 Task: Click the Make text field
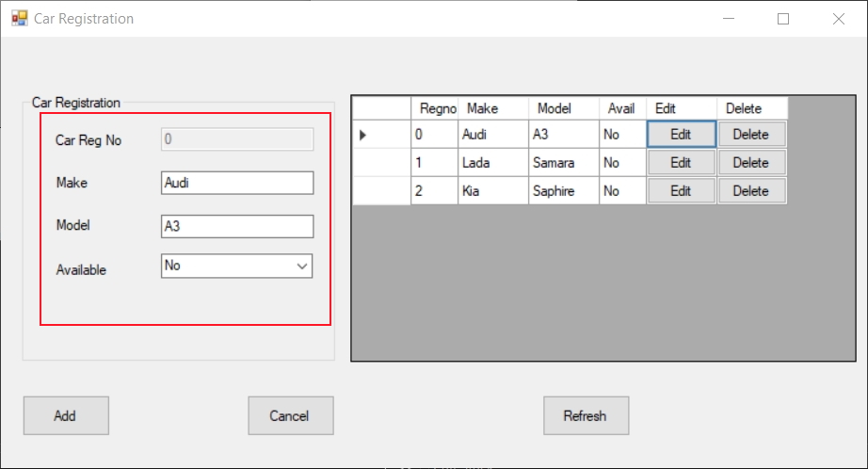(236, 183)
